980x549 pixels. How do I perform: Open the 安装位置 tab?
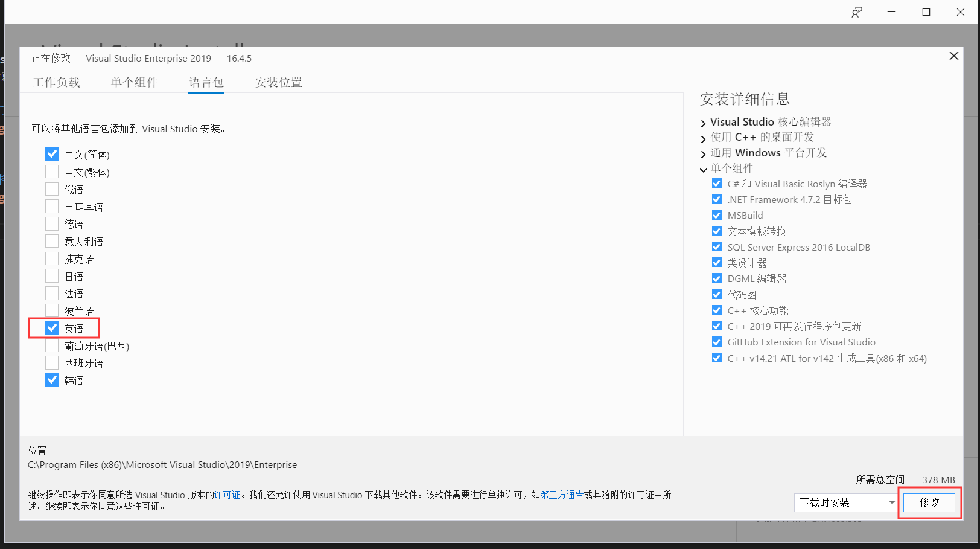tap(279, 82)
